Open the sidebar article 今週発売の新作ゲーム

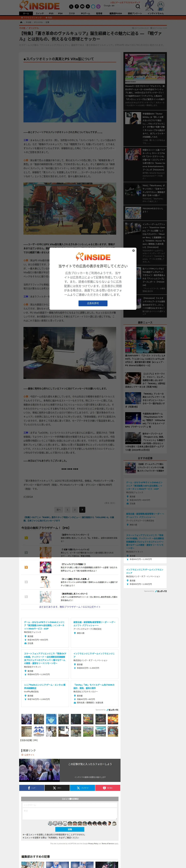[x=145, y=420]
